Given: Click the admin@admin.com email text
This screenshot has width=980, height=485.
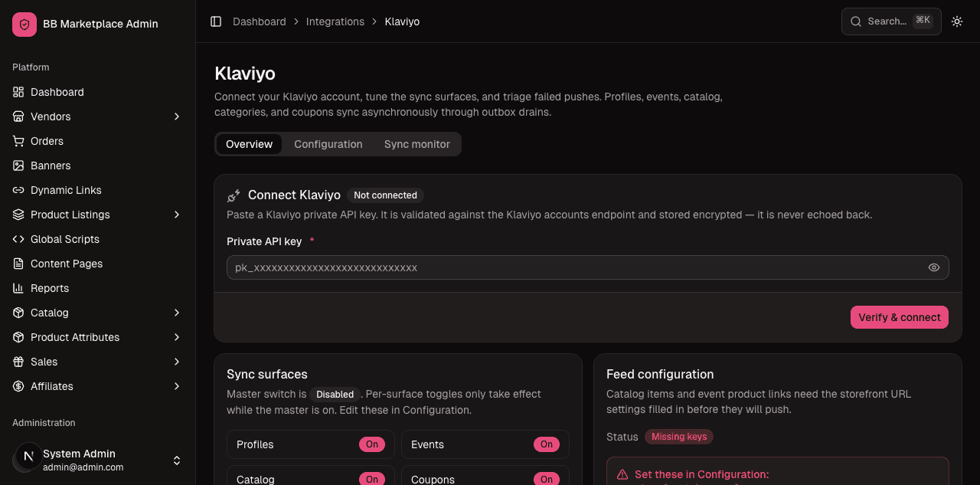Looking at the screenshot, I should pos(83,467).
